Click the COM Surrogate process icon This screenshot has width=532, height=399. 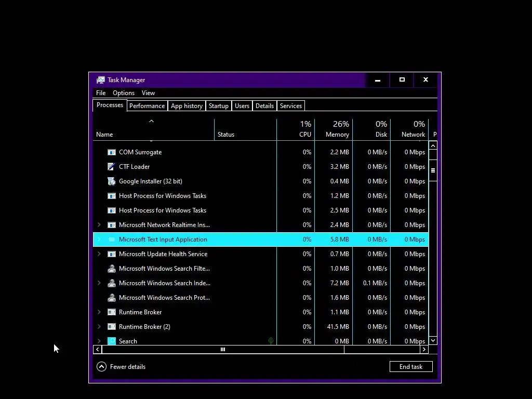(111, 152)
